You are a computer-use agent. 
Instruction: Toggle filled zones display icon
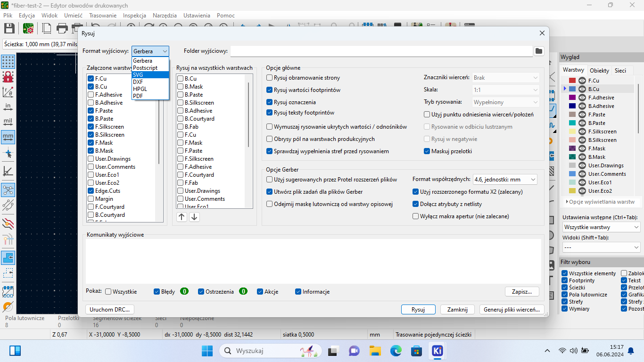click(x=8, y=257)
